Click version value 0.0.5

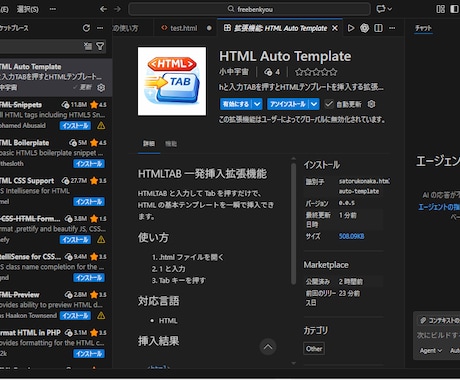click(347, 203)
